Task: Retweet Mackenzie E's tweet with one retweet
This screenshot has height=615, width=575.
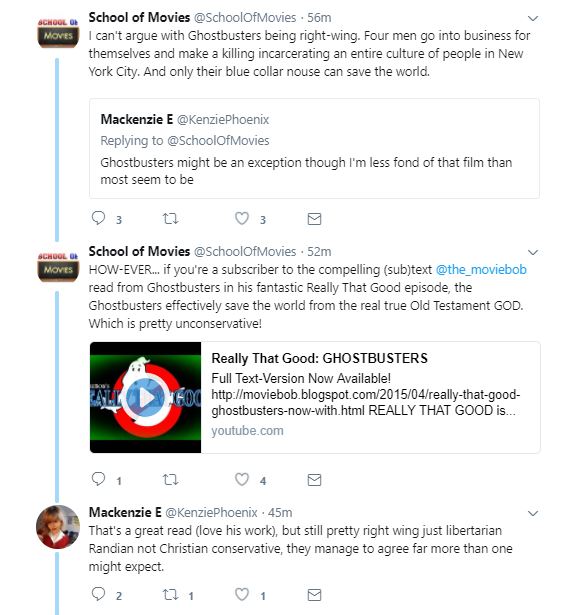Action: tap(171, 595)
